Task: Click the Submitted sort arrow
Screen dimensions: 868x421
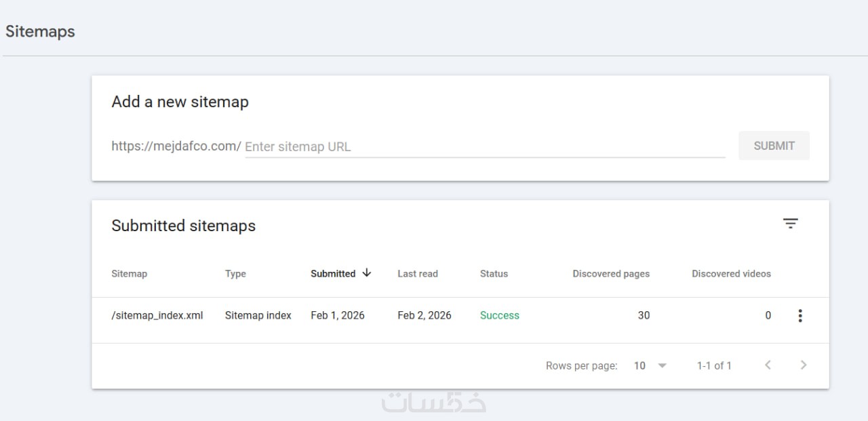Action: 367,273
